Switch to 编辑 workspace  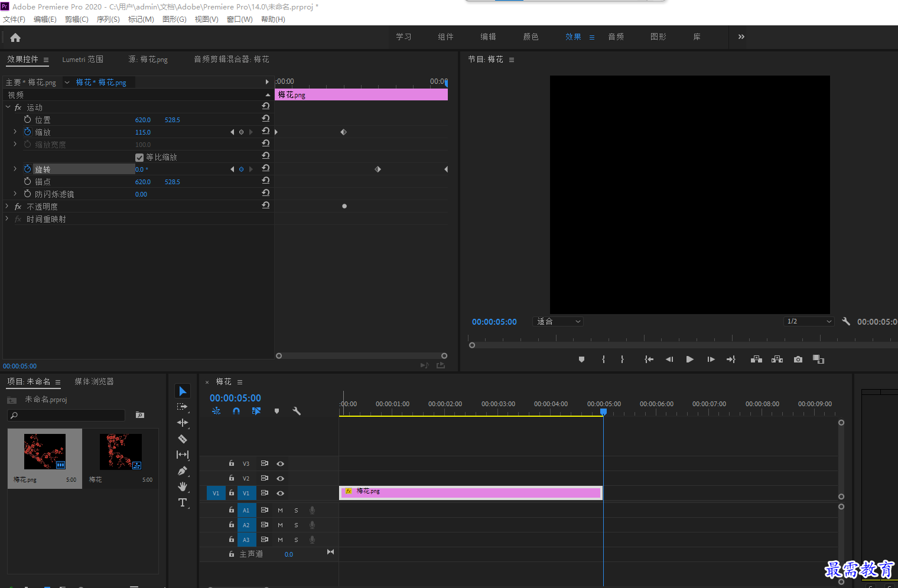coord(488,37)
